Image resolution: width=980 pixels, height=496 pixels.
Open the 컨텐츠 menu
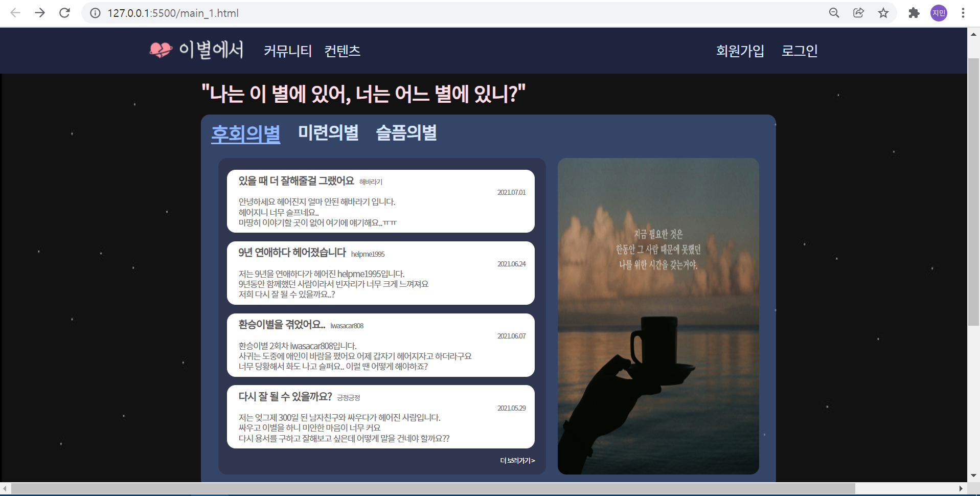point(343,51)
